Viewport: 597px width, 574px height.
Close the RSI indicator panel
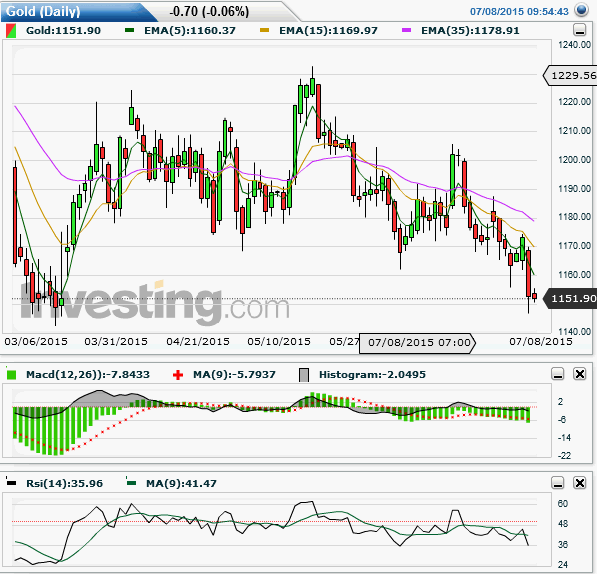pos(579,483)
